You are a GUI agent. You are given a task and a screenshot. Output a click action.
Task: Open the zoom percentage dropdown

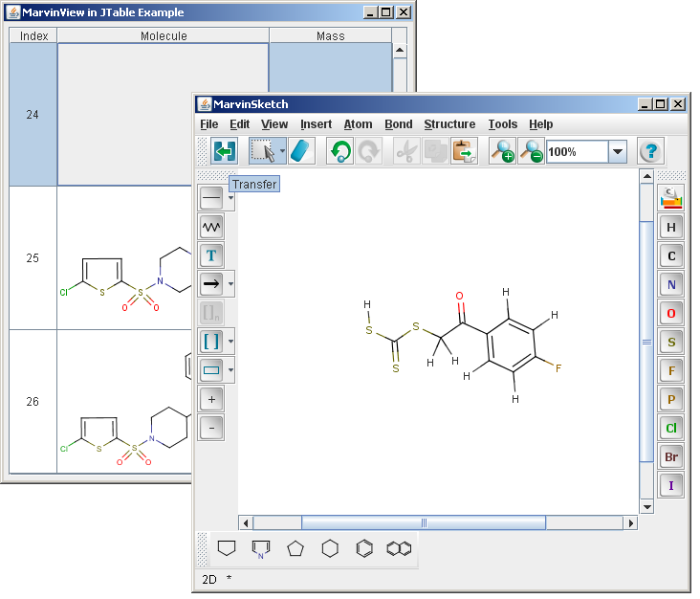(x=618, y=151)
